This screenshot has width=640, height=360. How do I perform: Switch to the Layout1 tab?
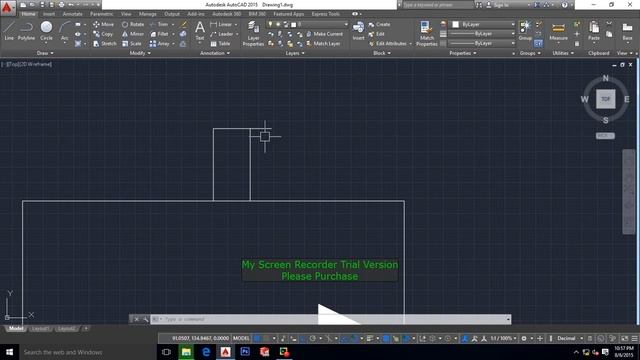pyautogui.click(x=40, y=329)
